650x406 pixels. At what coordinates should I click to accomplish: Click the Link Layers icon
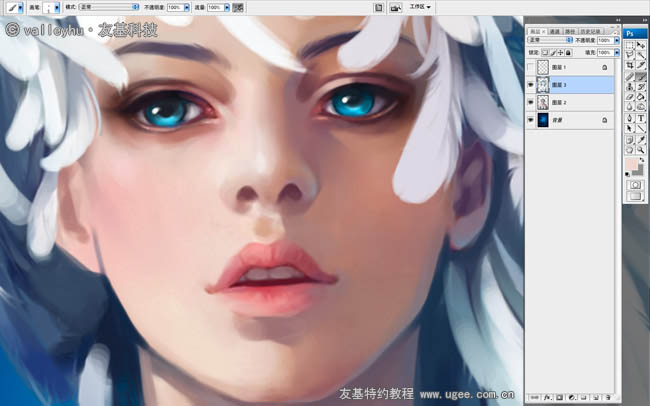pos(535,397)
